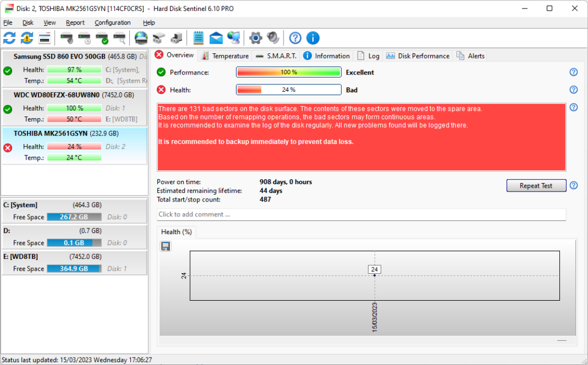Click the two gray drives toolbar icon
Viewport: 588px width, 365px height.
(x=158, y=38)
